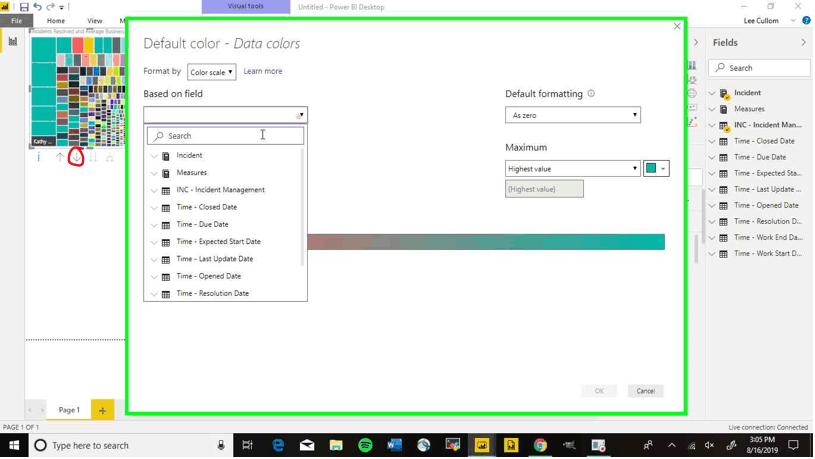Viewport: 815px width, 459px height.
Task: Click the drill up arrow under the treemap
Action: (x=60, y=157)
